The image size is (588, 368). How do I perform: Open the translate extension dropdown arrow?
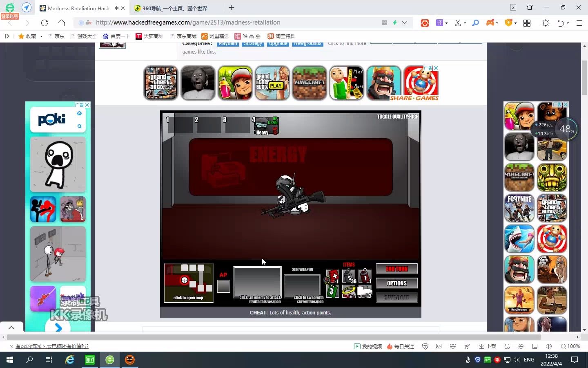(x=446, y=23)
